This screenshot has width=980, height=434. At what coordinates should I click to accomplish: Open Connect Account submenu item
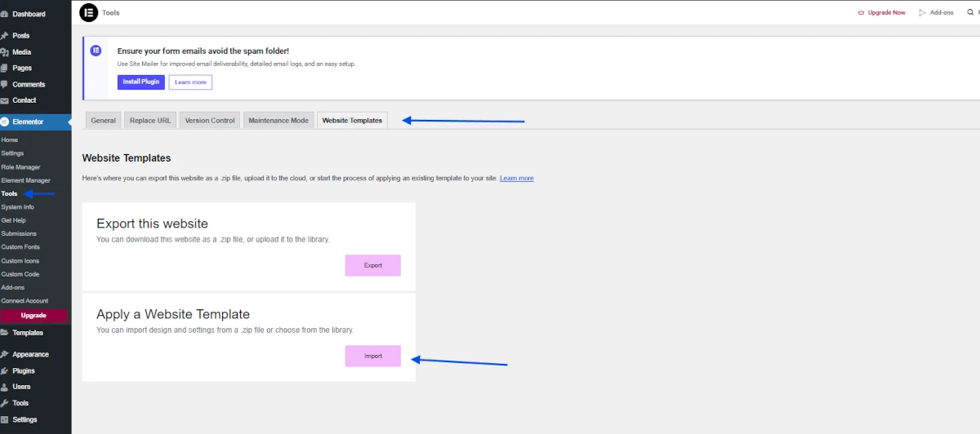pos(24,301)
